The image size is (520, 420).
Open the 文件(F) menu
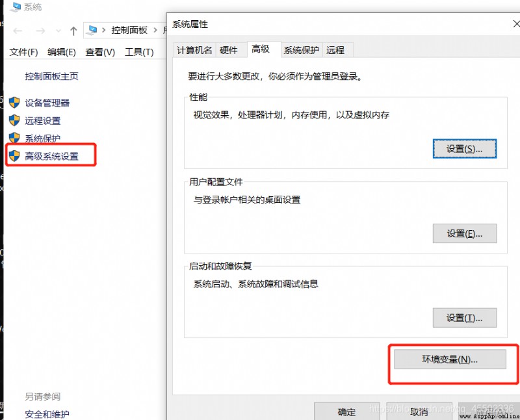coord(23,52)
